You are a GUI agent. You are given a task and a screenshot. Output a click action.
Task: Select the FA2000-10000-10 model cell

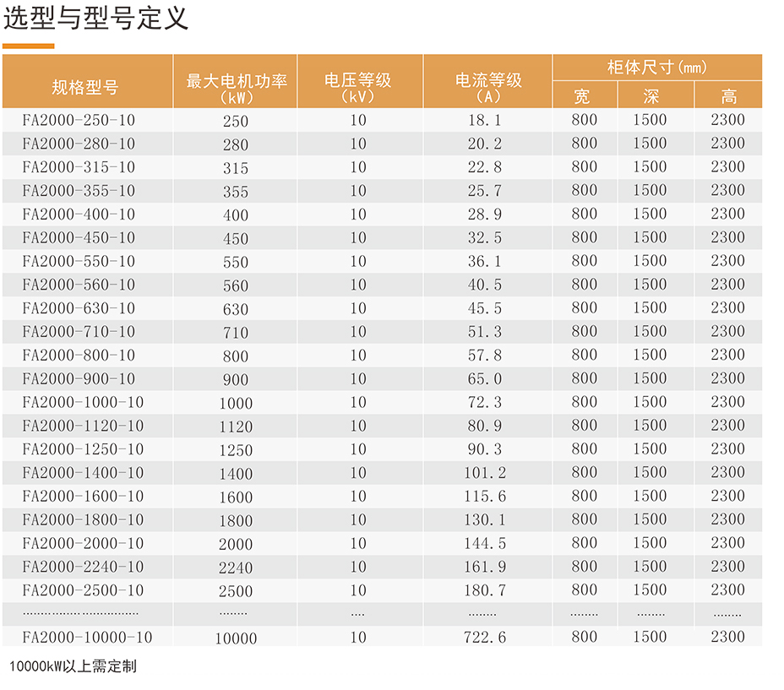pyautogui.click(x=87, y=637)
